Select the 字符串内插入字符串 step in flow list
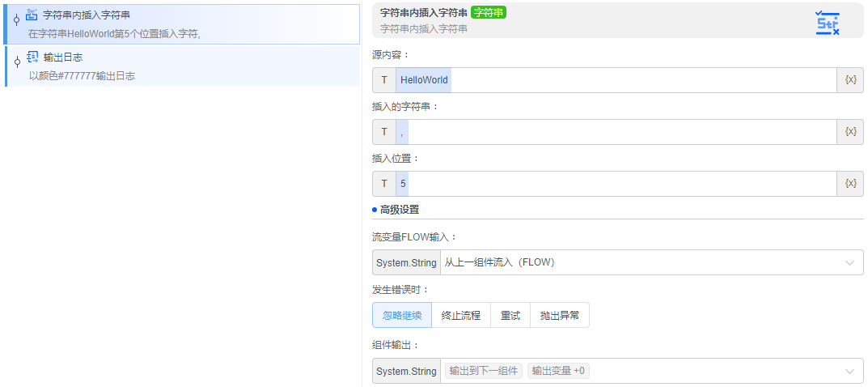This screenshot has height=387, width=868. [x=181, y=24]
